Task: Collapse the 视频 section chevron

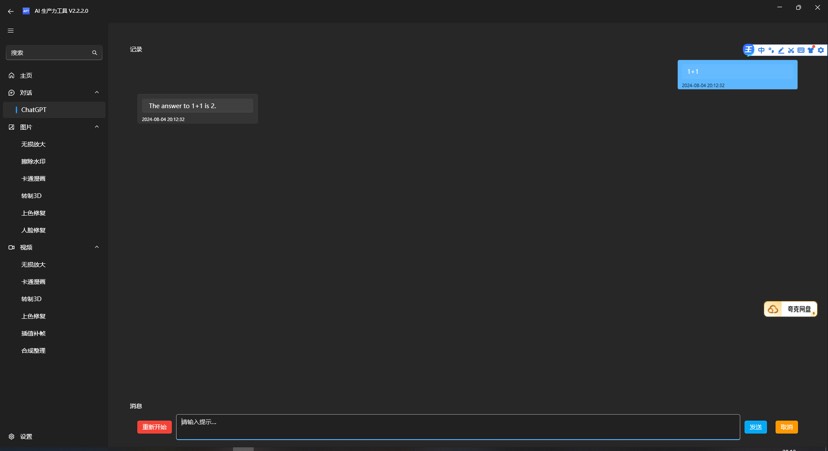Action: (97, 247)
